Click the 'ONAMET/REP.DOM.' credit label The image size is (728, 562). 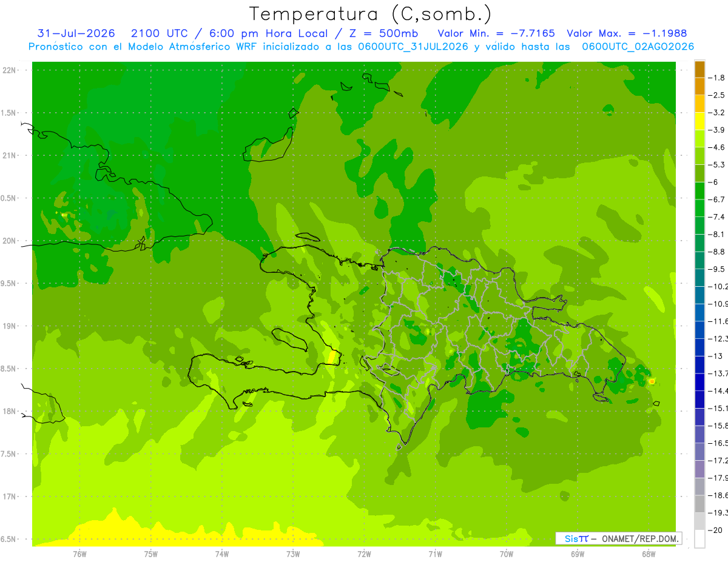pyautogui.click(x=639, y=538)
